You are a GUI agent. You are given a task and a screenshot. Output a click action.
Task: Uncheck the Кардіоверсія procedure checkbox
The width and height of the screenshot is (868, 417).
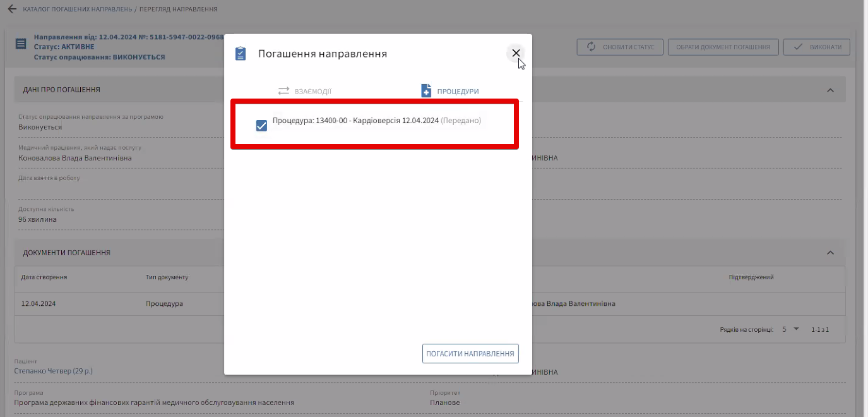pos(261,126)
